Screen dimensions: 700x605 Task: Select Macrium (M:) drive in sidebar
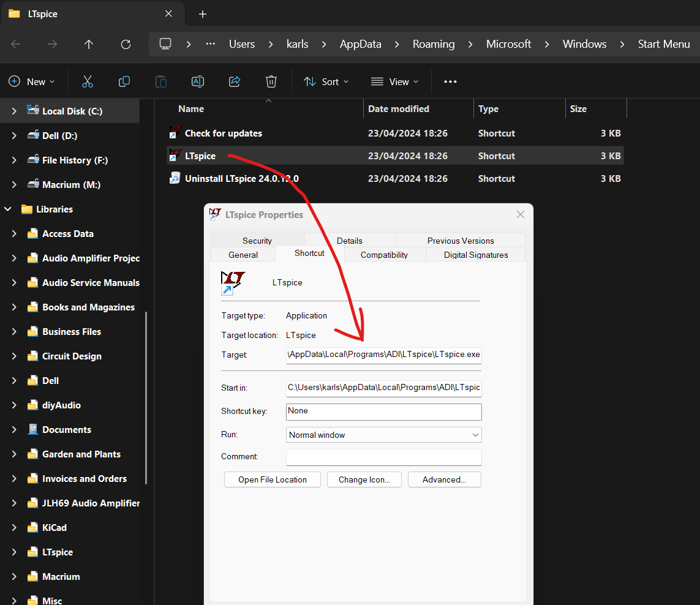[71, 185]
